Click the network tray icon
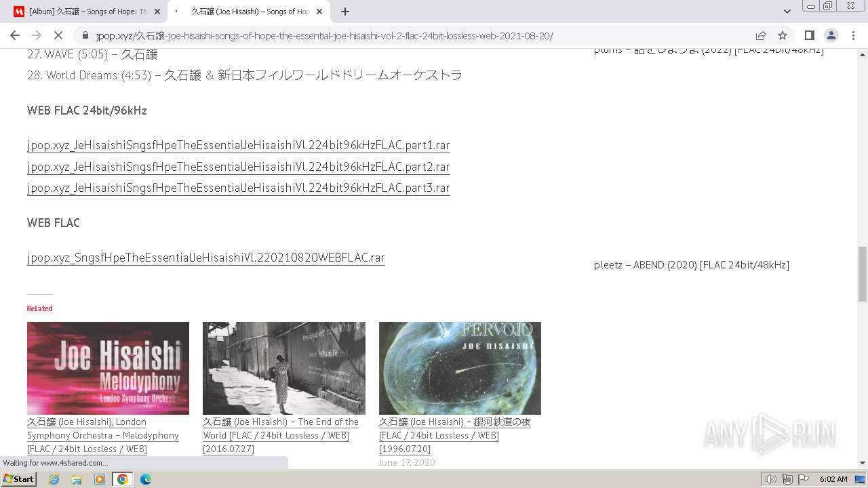 [787, 479]
